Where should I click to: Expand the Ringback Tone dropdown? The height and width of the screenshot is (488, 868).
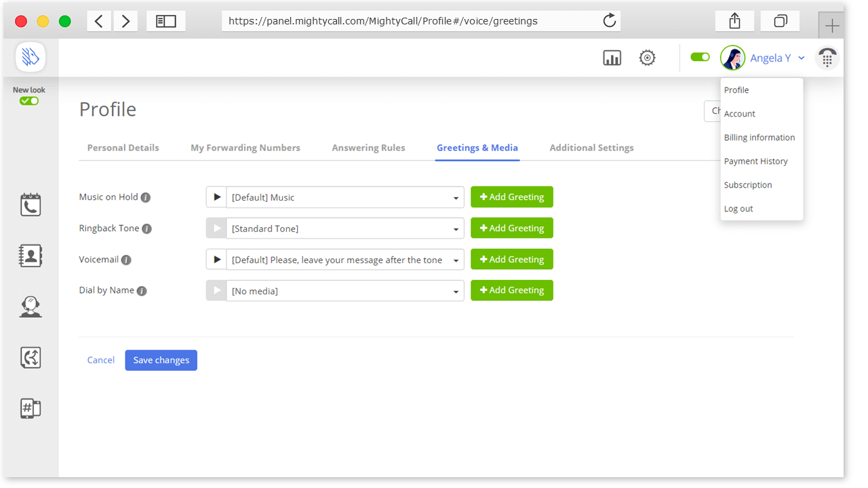pyautogui.click(x=456, y=229)
